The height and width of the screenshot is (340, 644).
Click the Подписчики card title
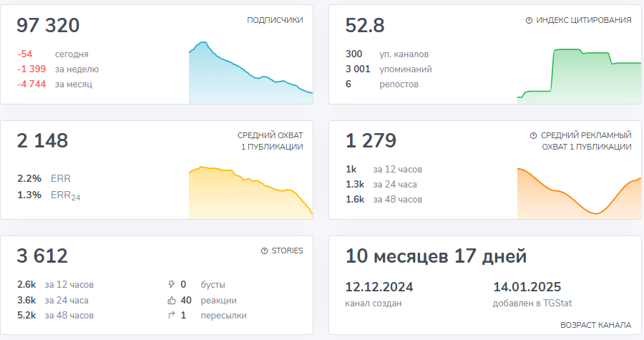[x=275, y=20]
